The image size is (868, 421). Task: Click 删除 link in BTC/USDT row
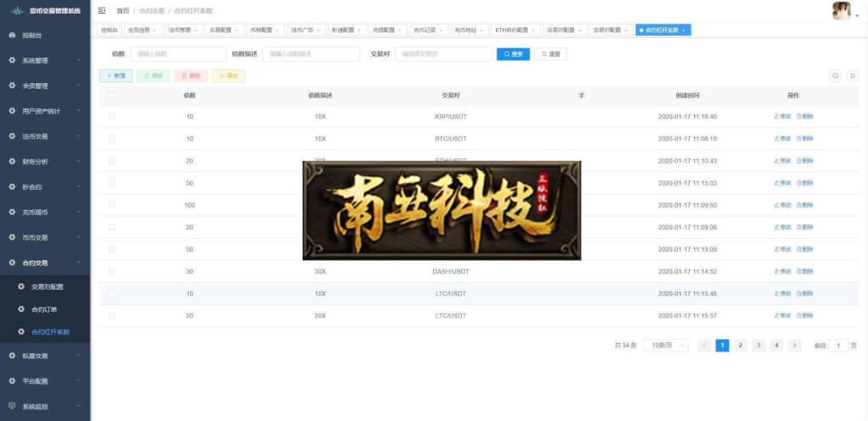tap(805, 139)
